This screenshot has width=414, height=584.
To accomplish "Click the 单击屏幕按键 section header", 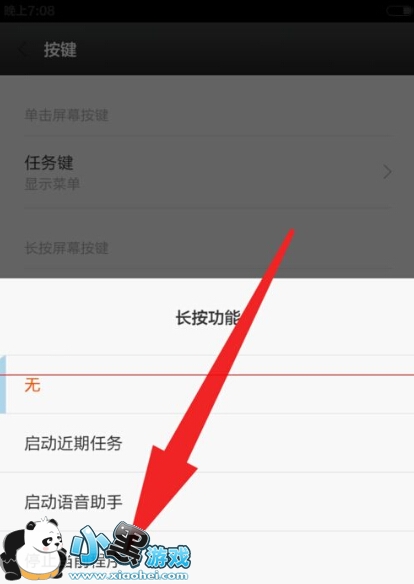I will [x=66, y=115].
